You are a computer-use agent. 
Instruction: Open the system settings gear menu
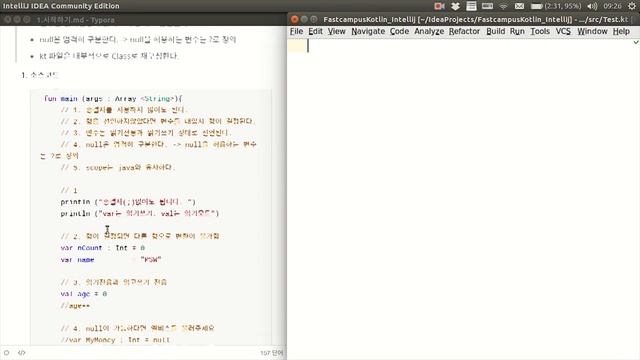point(632,6)
